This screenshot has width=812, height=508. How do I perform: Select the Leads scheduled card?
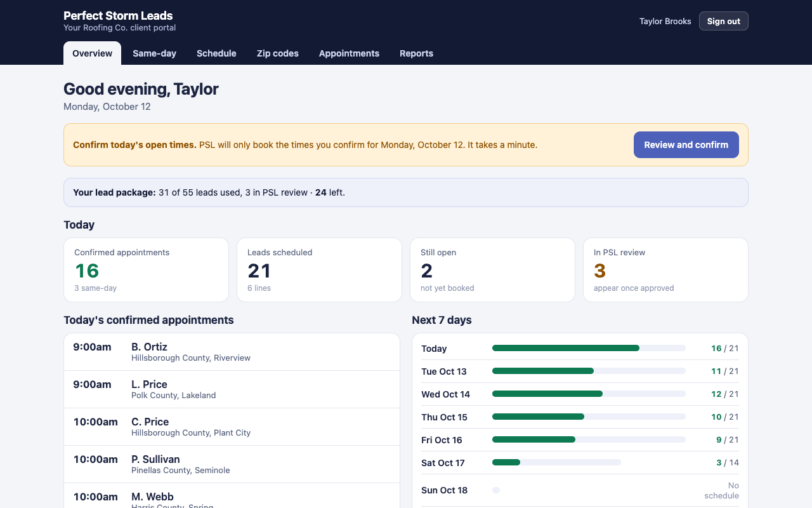(x=319, y=270)
